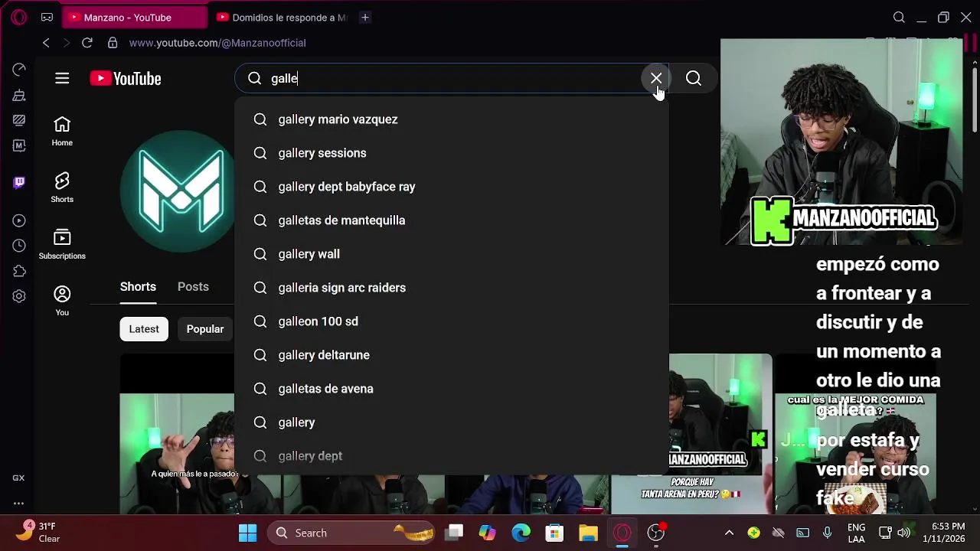Viewport: 980px width, 551px height.
Task: Reload the current YouTube page
Action: [x=87, y=43]
